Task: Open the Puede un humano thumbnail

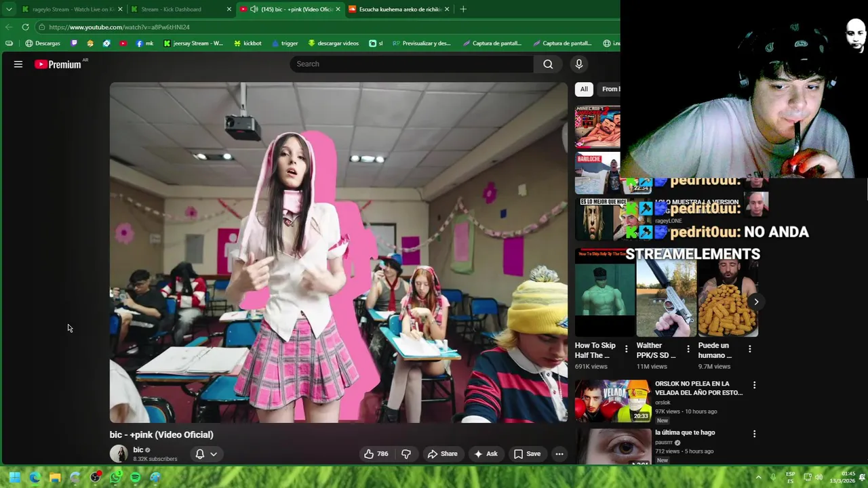Action: pyautogui.click(x=728, y=298)
